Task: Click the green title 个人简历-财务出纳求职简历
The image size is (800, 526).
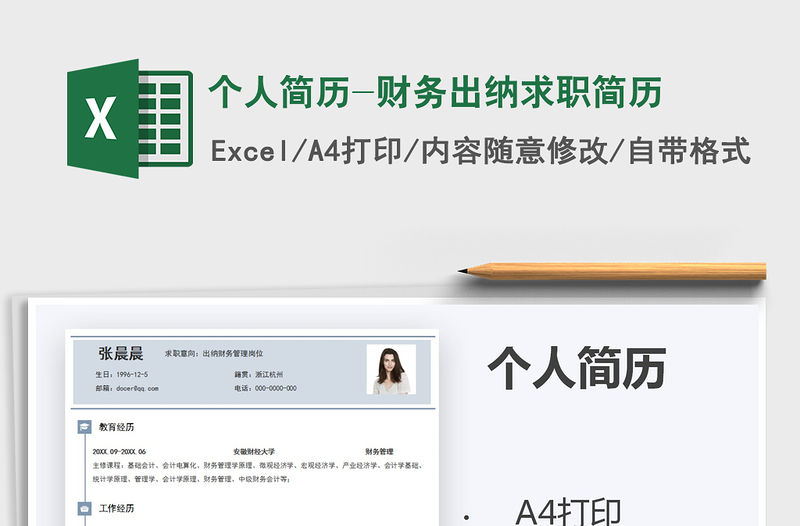Action: click(435, 92)
